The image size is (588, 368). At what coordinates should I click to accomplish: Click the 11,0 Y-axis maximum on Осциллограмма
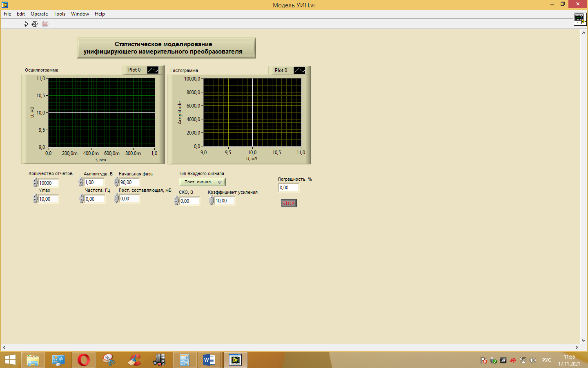(41, 79)
